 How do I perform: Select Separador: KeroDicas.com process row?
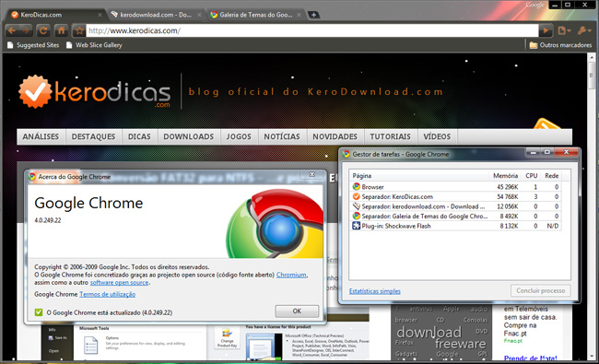pos(456,196)
